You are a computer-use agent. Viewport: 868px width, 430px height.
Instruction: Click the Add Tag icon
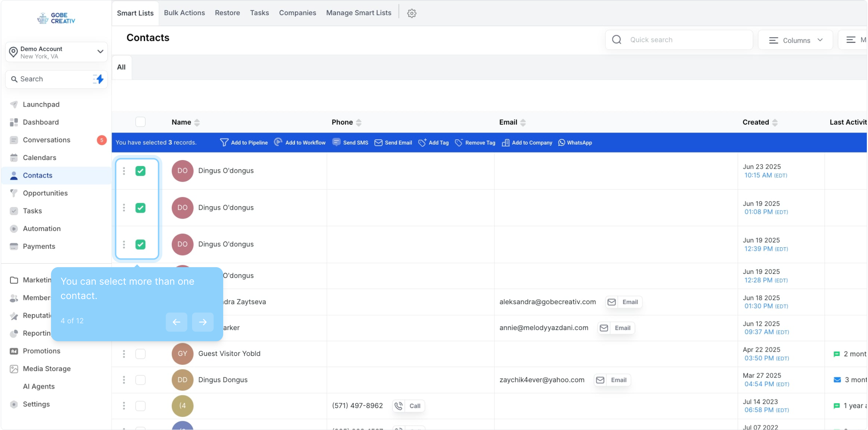pos(422,143)
